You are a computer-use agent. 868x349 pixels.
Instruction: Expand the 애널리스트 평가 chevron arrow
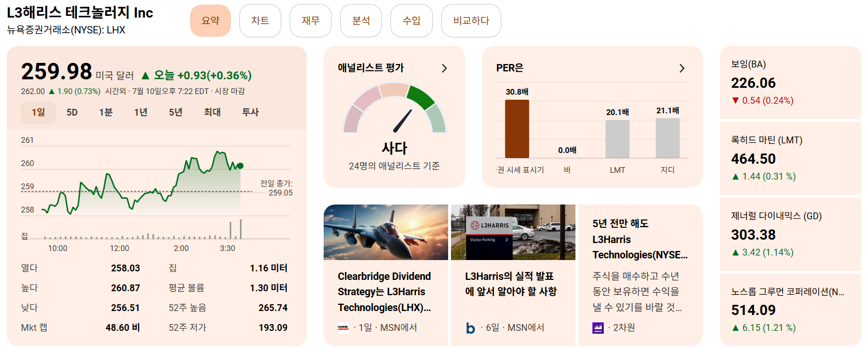[x=444, y=69]
